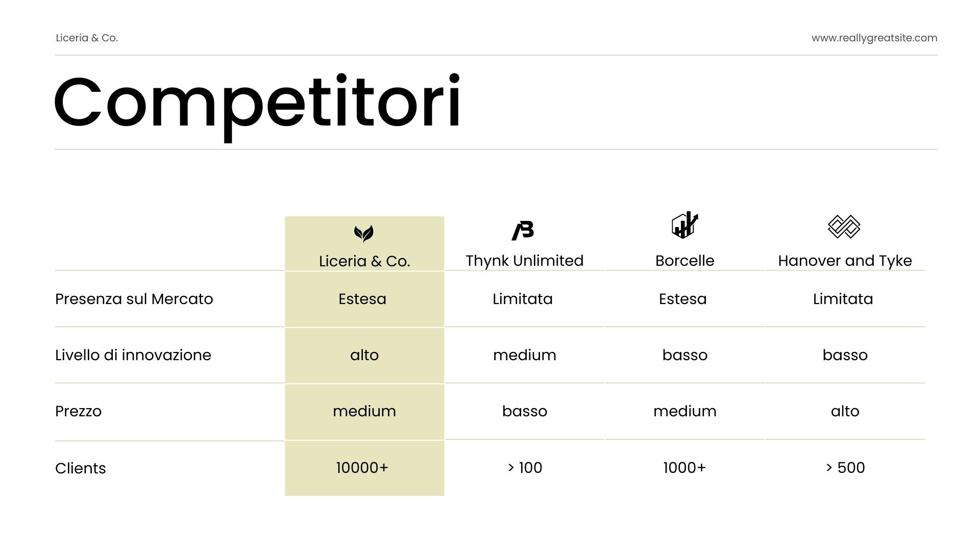Screen dimensions: 980x551
Task: Select the 1000+ clients value
Action: [x=685, y=467]
